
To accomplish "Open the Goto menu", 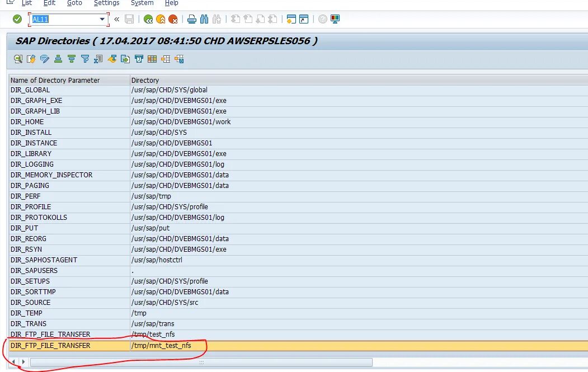I will (74, 3).
